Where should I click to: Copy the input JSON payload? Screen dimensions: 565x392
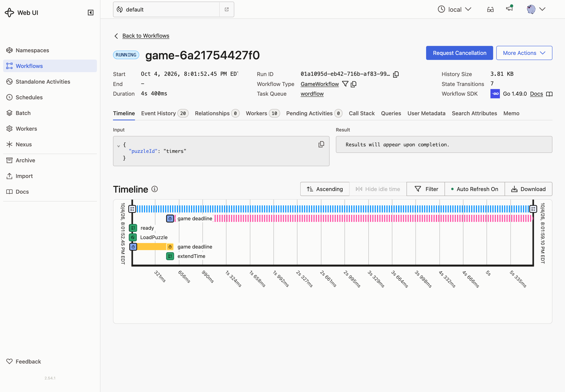(x=321, y=144)
